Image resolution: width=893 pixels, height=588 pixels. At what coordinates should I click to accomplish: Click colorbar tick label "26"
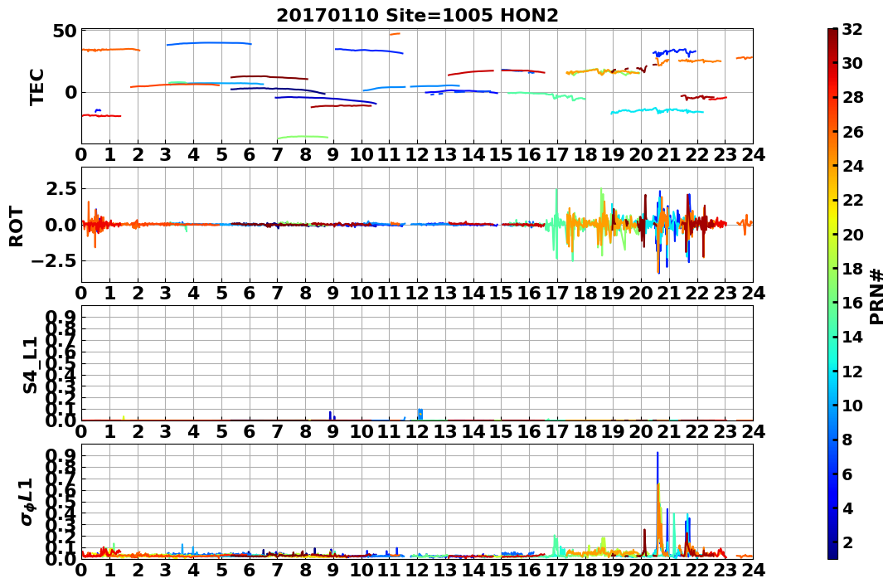[853, 132]
